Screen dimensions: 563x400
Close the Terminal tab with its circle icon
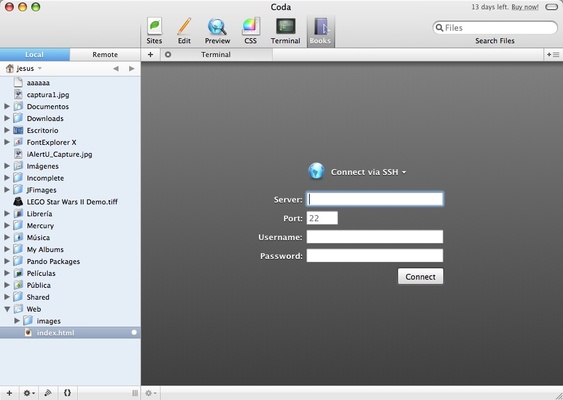coord(168,55)
